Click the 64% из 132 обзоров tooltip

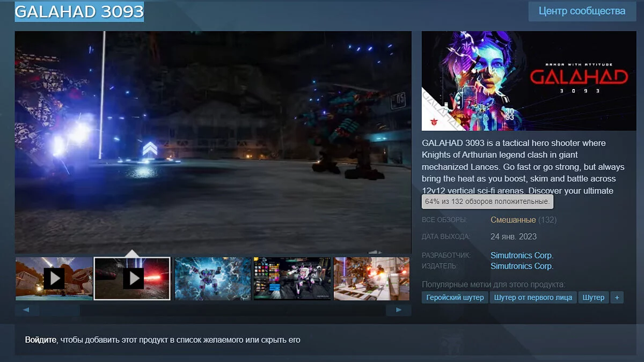487,202
